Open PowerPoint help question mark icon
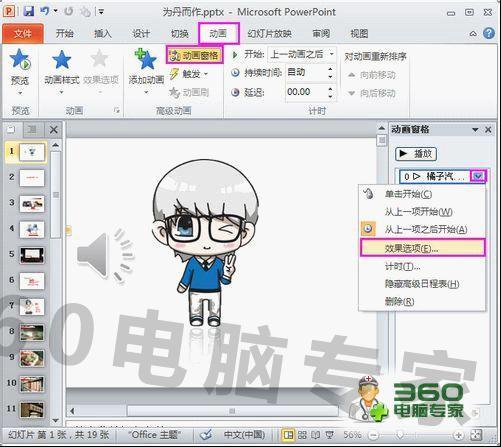501x447 pixels. 489,33
